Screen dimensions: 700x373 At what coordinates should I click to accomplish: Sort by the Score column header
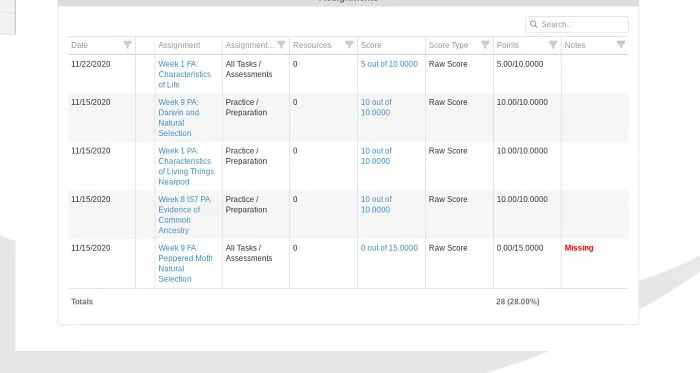[x=371, y=45]
